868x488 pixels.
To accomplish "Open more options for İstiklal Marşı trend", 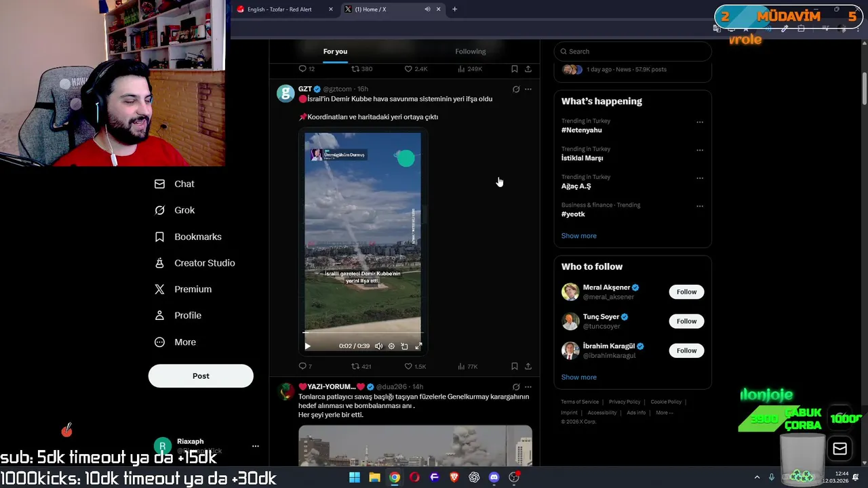I will (x=700, y=150).
